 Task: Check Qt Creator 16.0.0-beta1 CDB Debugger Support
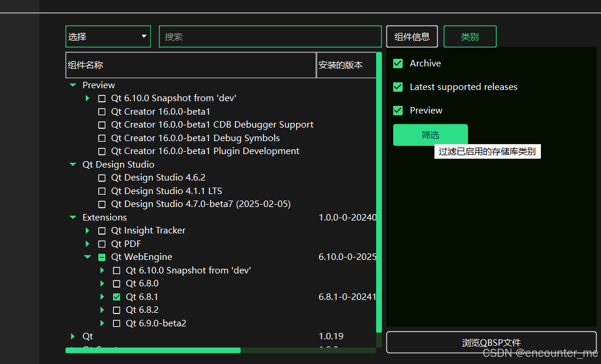[102, 125]
